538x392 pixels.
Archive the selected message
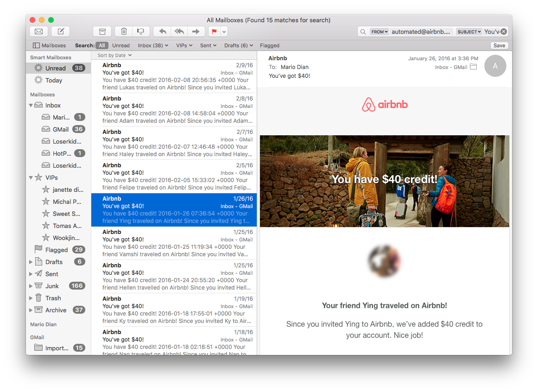tap(102, 32)
